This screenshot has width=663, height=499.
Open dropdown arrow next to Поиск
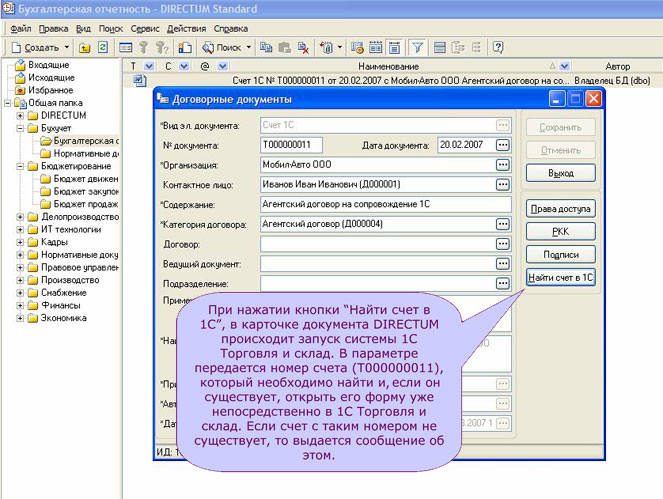click(x=249, y=47)
